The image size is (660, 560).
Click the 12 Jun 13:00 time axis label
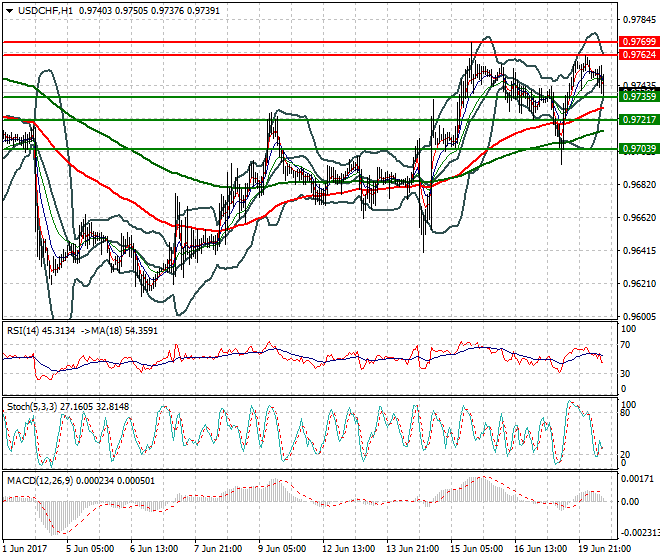click(349, 549)
